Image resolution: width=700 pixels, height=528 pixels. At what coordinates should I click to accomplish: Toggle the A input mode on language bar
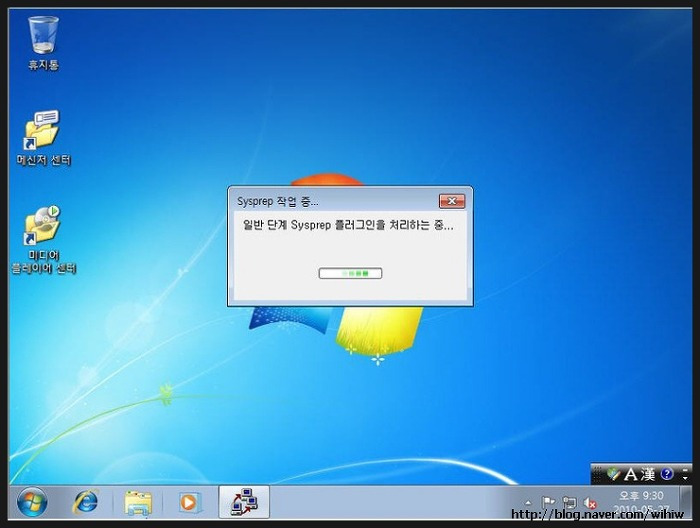[x=630, y=474]
